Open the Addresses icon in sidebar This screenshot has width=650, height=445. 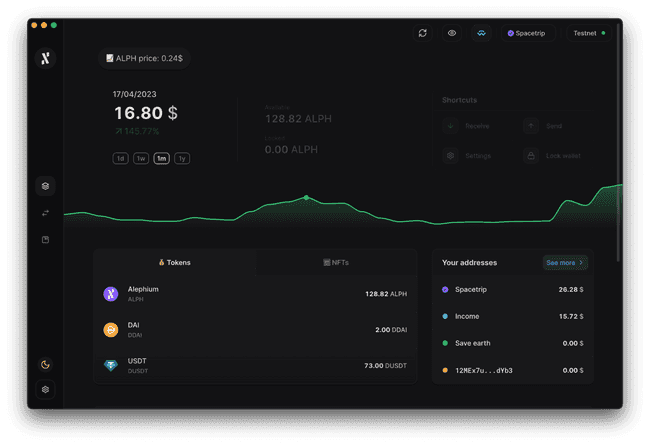click(45, 240)
